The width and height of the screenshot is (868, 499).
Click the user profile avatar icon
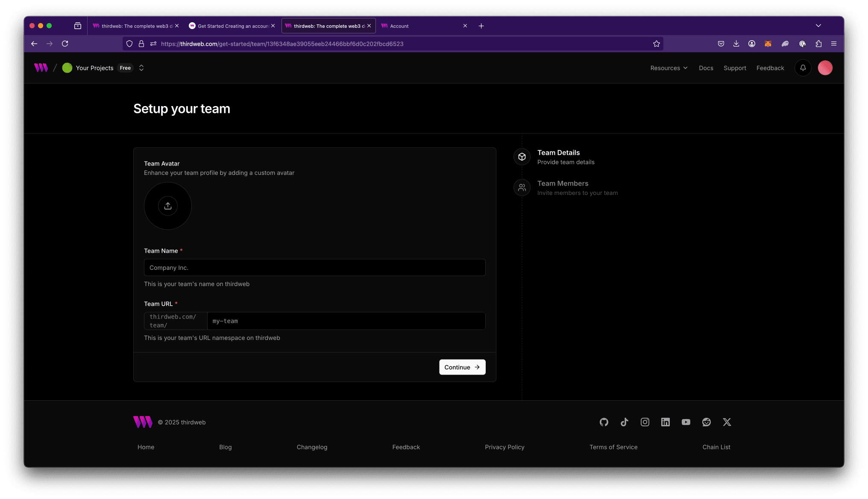825,68
